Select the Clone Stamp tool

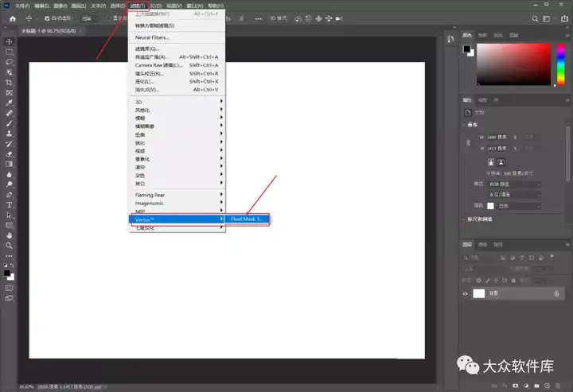point(9,134)
